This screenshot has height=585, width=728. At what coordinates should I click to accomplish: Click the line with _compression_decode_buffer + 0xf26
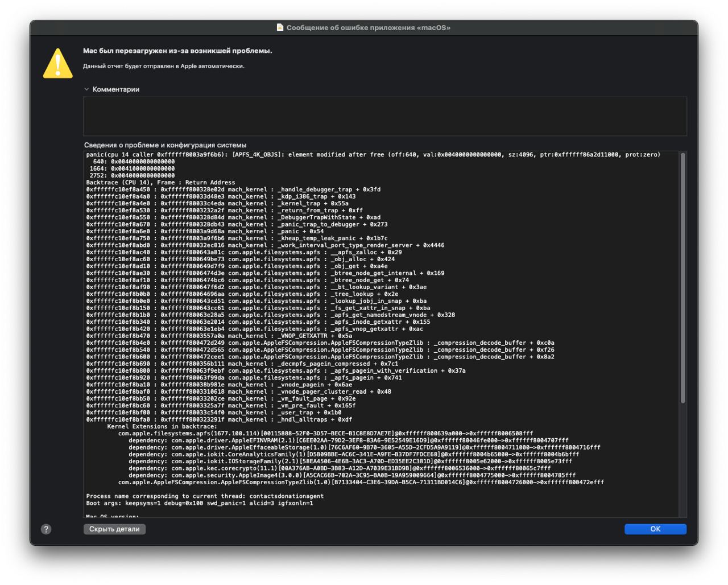(x=320, y=350)
